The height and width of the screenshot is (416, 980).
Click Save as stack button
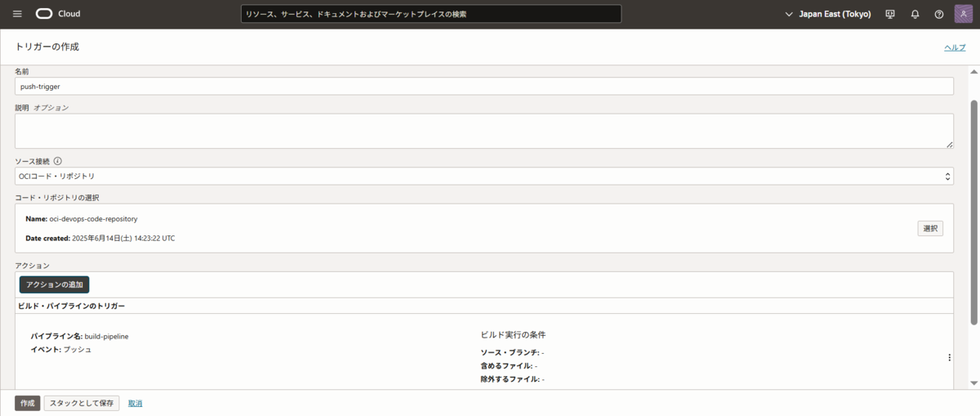82,403
